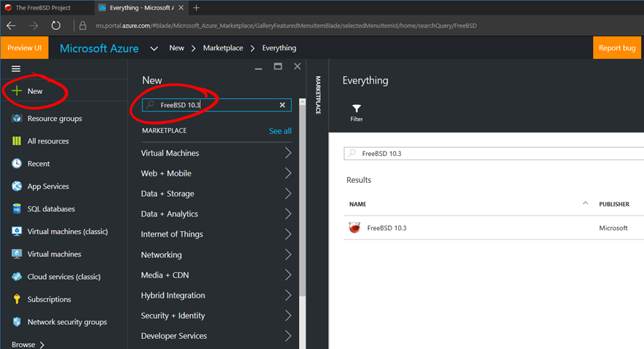Expand the Developer Services chevron
The height and width of the screenshot is (349, 644).
(x=288, y=336)
